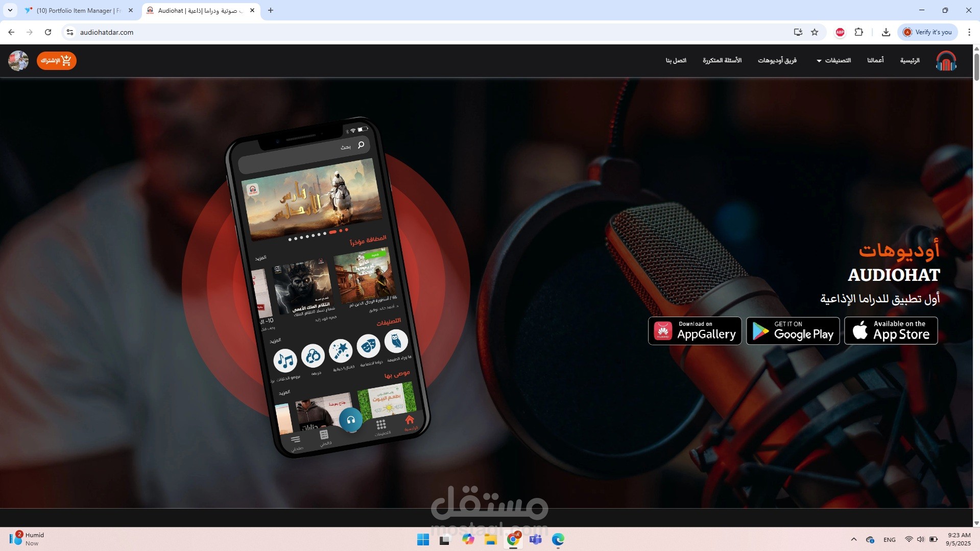View site information for audiohatdar.com

pyautogui.click(x=70, y=32)
